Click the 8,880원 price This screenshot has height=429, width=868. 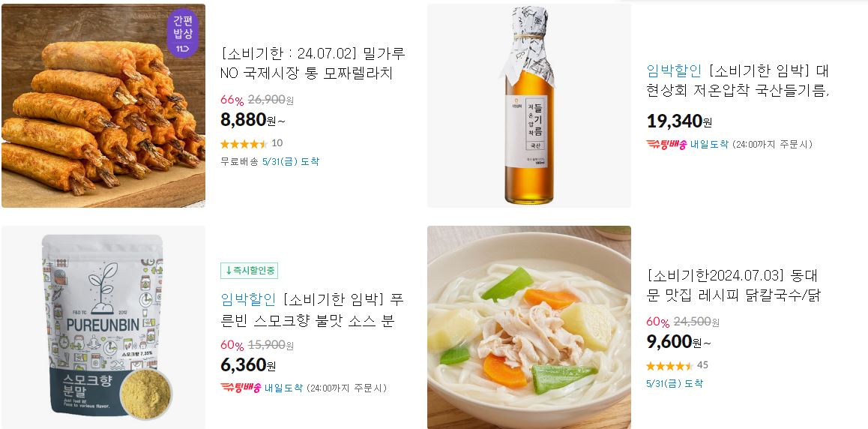coord(253,119)
